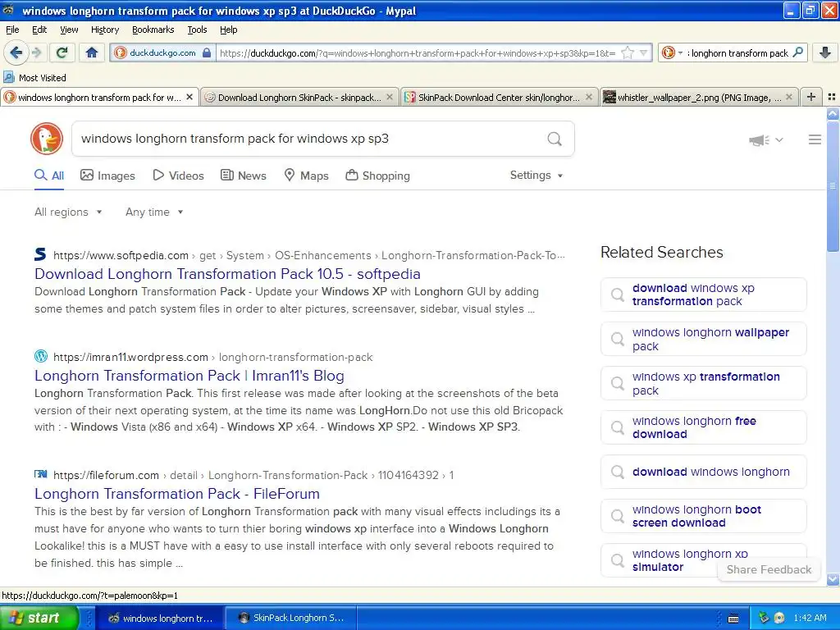Search 'windows longhorn wallpaper pack' suggestion
Viewport: 840px width, 630px height.
[703, 339]
